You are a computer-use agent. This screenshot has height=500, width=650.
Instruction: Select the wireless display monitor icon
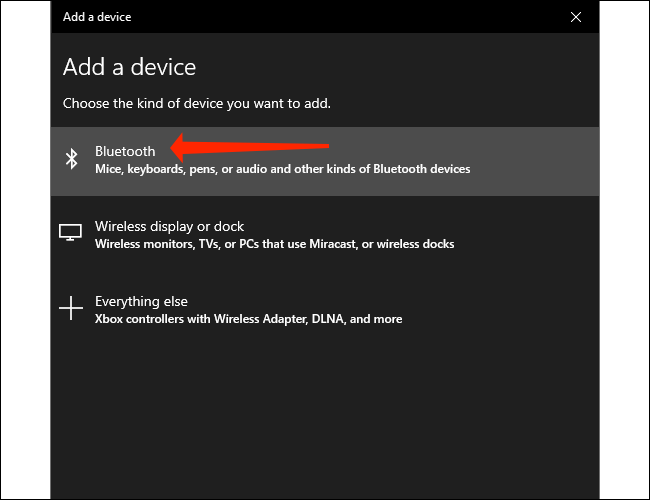70,233
